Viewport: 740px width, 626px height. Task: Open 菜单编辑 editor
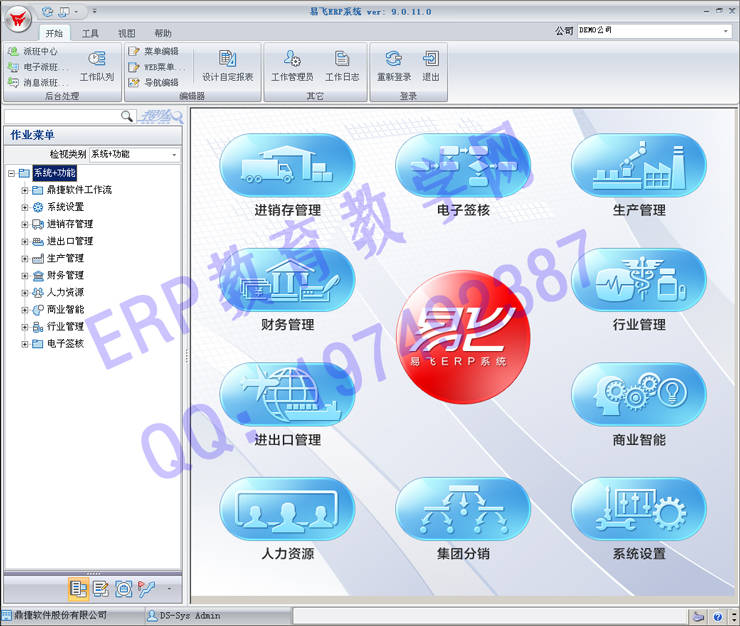[153, 51]
